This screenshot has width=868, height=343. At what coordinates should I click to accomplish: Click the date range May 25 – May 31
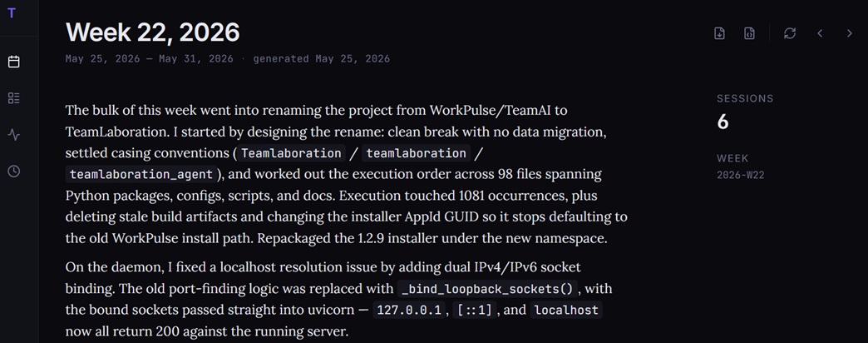point(150,59)
